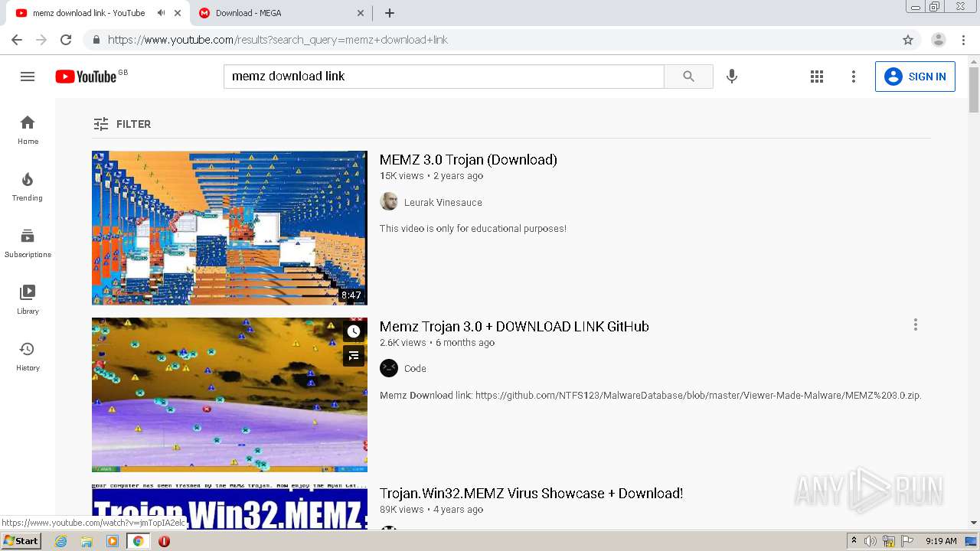Click the Memz Download link description text
This screenshot has height=551, width=980.
[651, 396]
